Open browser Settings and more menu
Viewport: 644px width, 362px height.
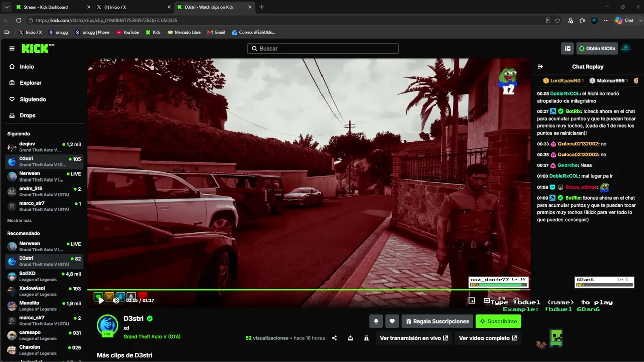(606, 20)
